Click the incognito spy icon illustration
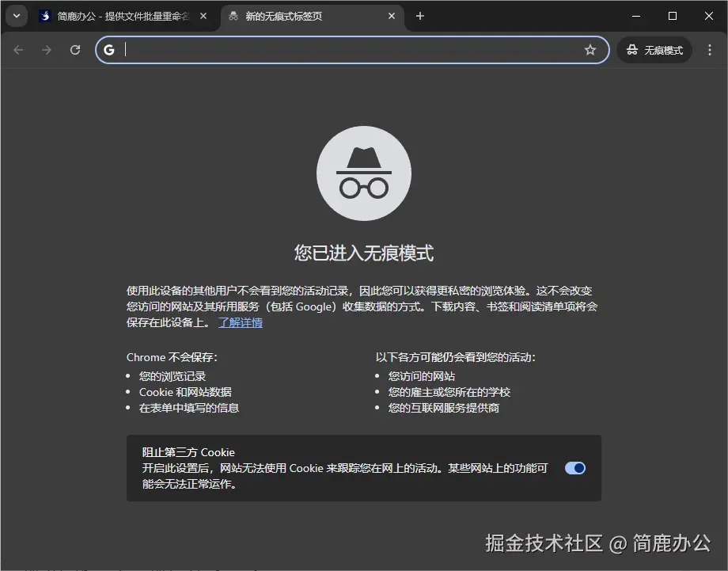Viewport: 728px width, 571px height. (364, 173)
